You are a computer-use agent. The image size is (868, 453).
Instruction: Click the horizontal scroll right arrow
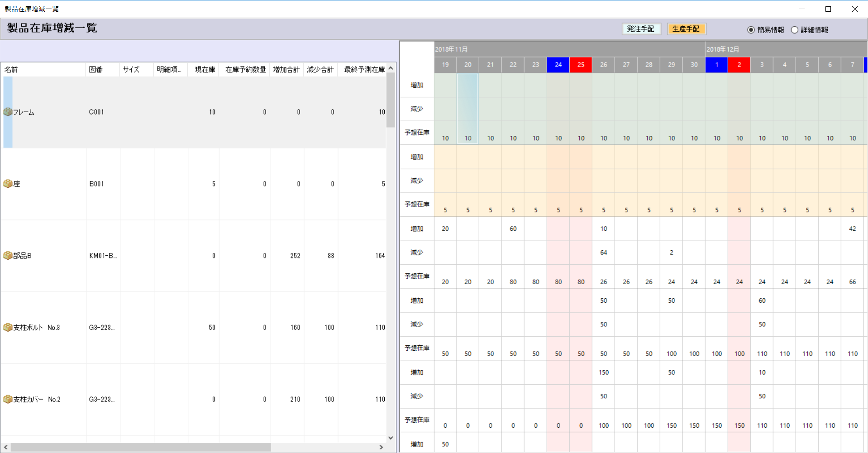coord(382,447)
